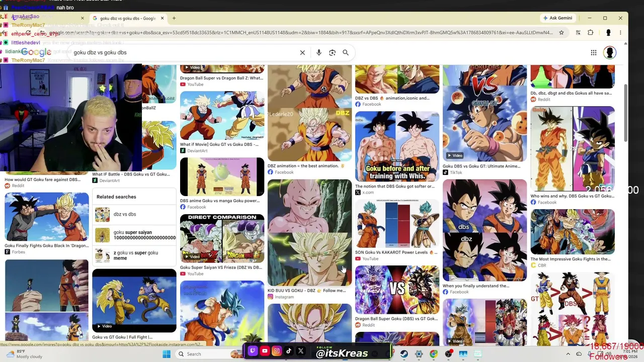644x362 pixels.
Task: Focus the Chrome address bar
Action: [302, 33]
